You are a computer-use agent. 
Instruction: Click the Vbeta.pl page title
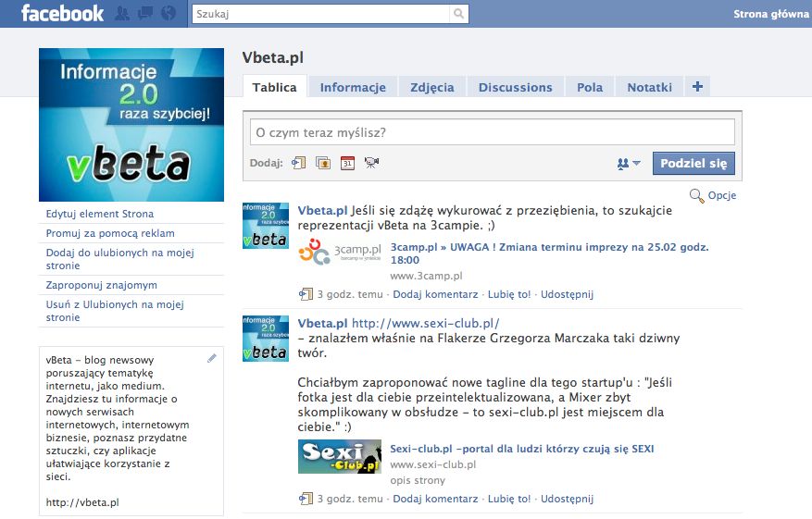273,57
